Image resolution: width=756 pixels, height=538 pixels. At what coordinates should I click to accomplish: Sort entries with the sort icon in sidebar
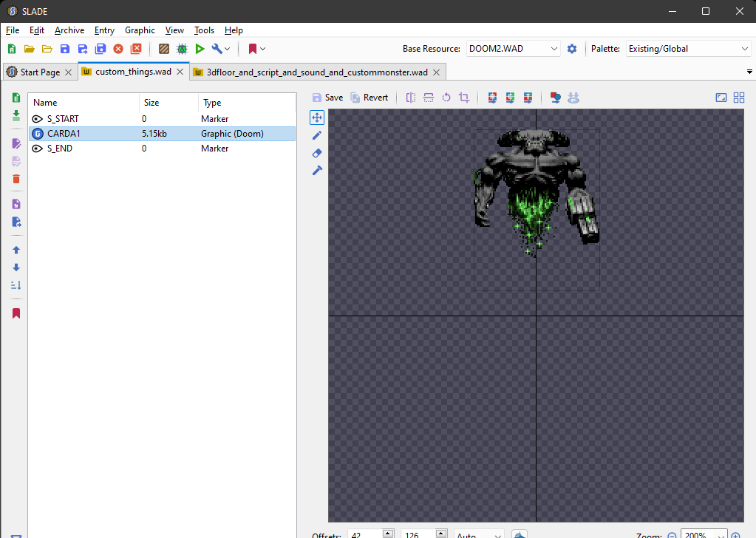coord(16,285)
